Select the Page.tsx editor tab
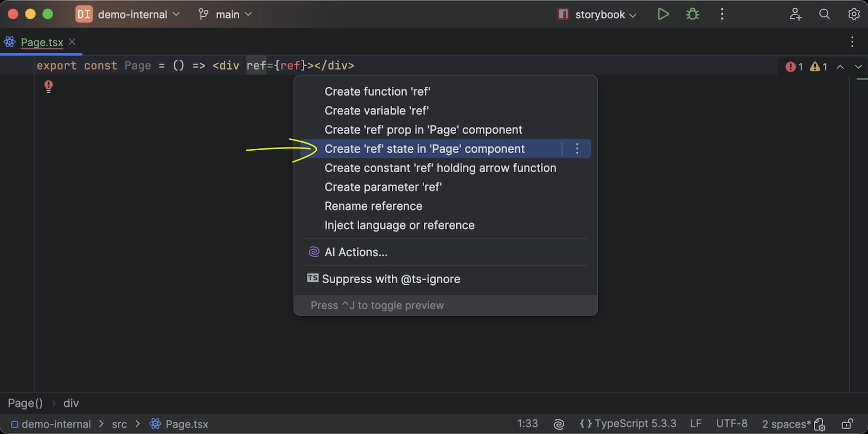The image size is (868, 434). tap(42, 42)
